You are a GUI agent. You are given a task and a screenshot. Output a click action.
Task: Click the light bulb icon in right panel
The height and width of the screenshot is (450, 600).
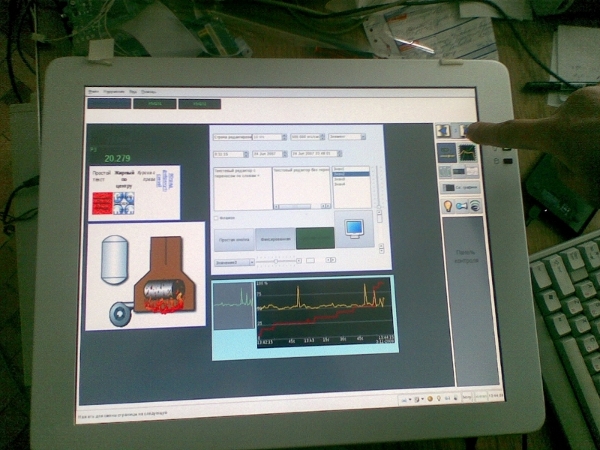(449, 205)
